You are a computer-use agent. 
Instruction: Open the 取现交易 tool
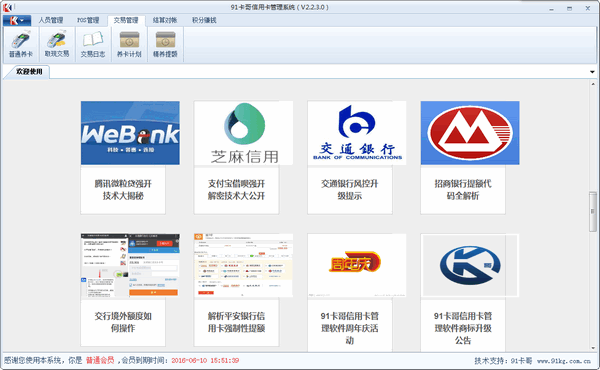pyautogui.click(x=57, y=44)
